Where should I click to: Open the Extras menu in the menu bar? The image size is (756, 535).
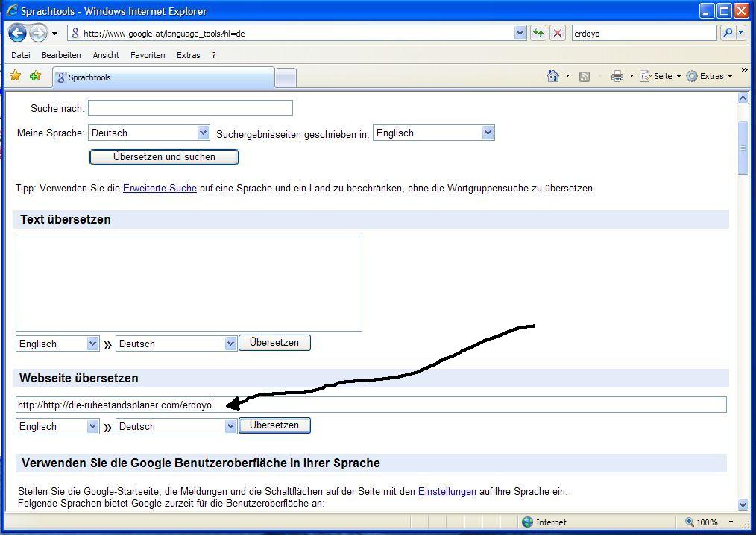click(x=188, y=55)
